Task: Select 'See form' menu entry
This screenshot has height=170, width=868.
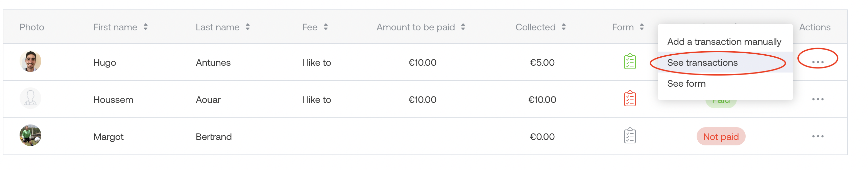Action: [686, 84]
